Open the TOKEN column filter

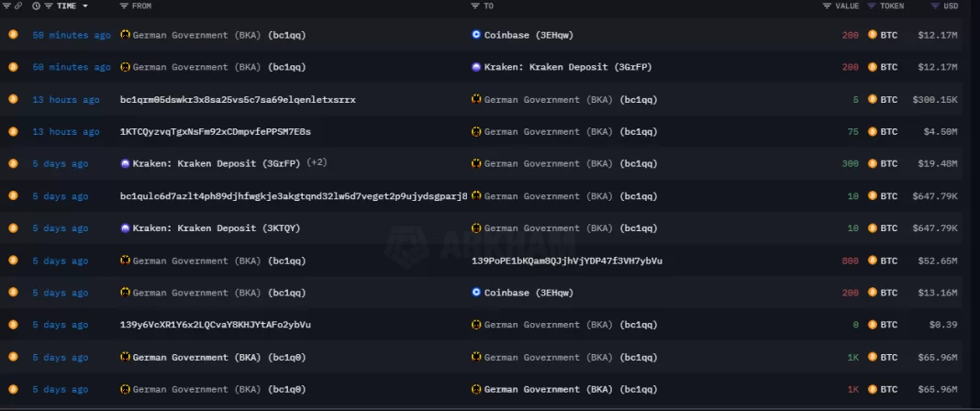click(872, 6)
